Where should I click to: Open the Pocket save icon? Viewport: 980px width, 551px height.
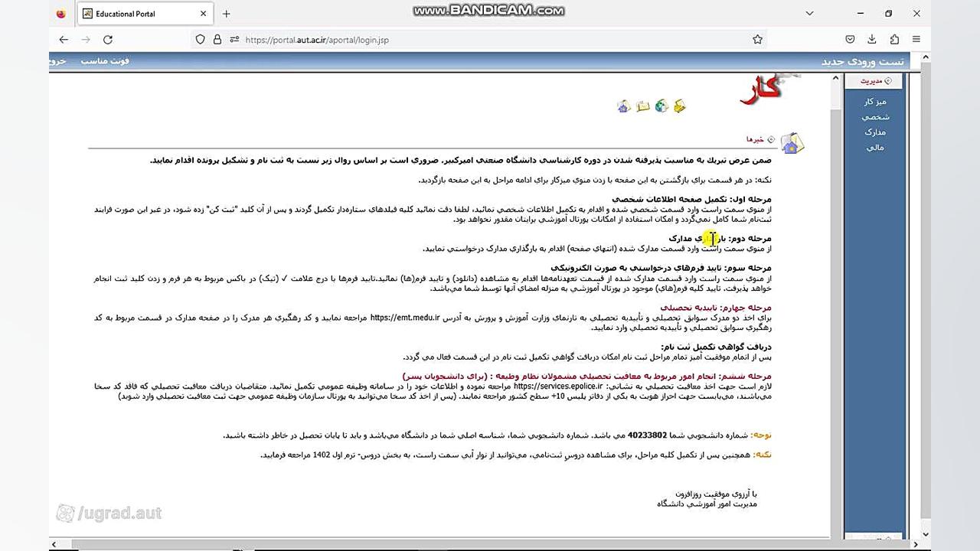[850, 40]
